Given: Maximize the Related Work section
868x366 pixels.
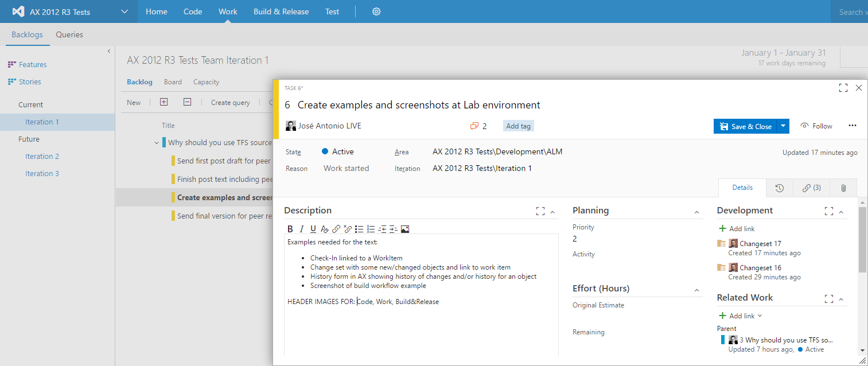Looking at the screenshot, I should (x=828, y=299).
